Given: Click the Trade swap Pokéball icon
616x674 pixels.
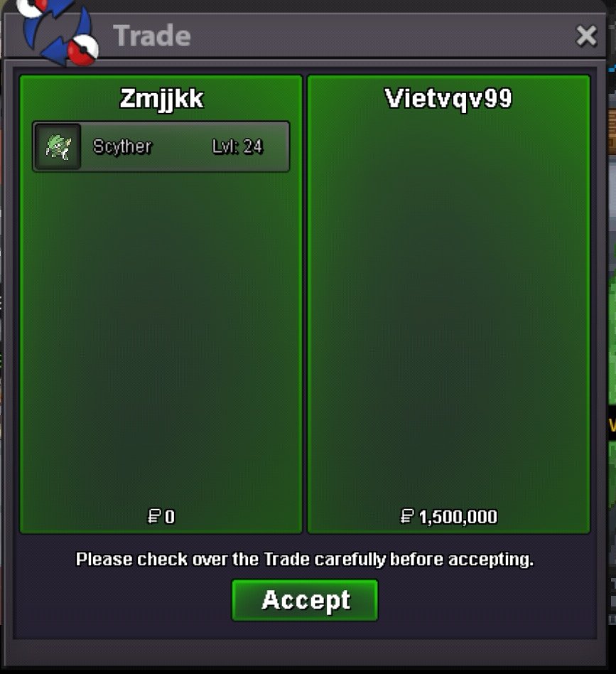Looking at the screenshot, I should click(x=58, y=32).
